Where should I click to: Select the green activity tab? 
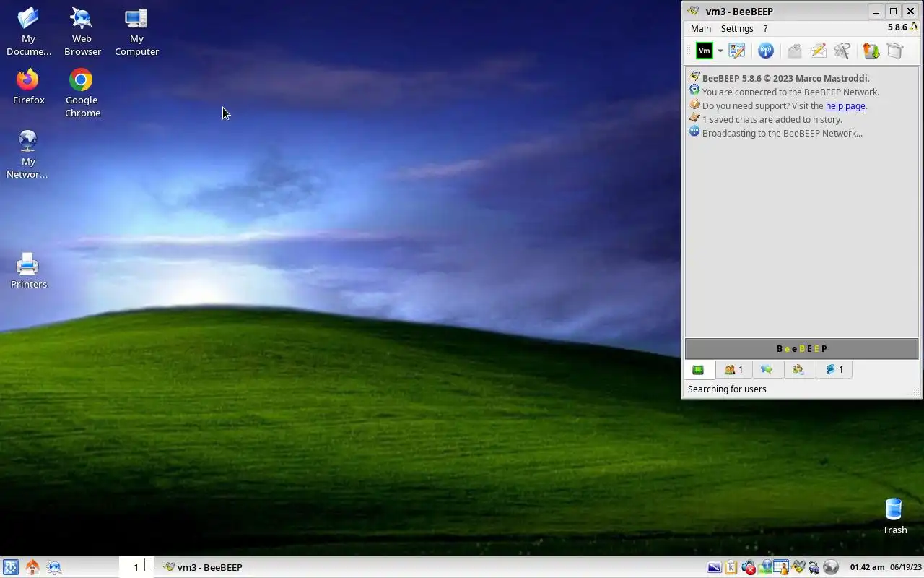[x=699, y=370]
